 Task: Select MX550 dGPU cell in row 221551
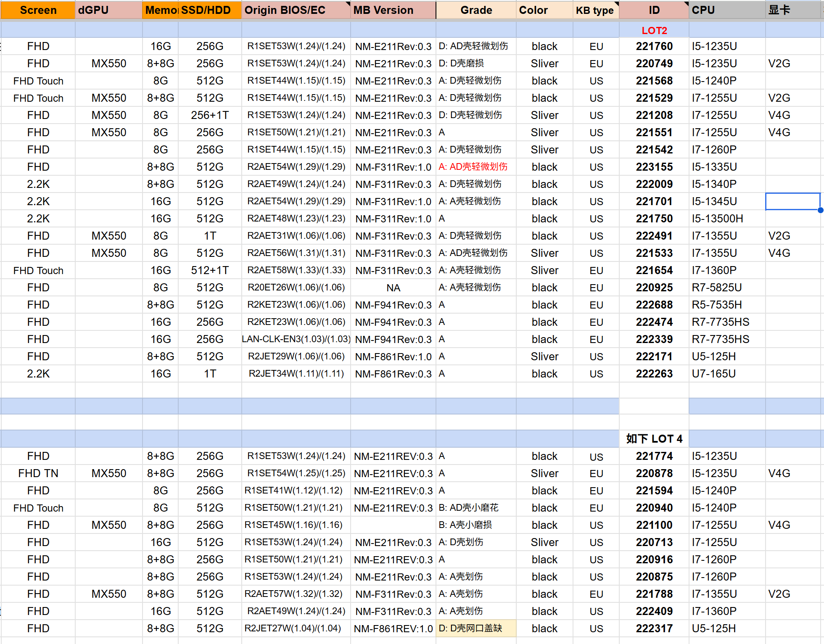coord(108,132)
